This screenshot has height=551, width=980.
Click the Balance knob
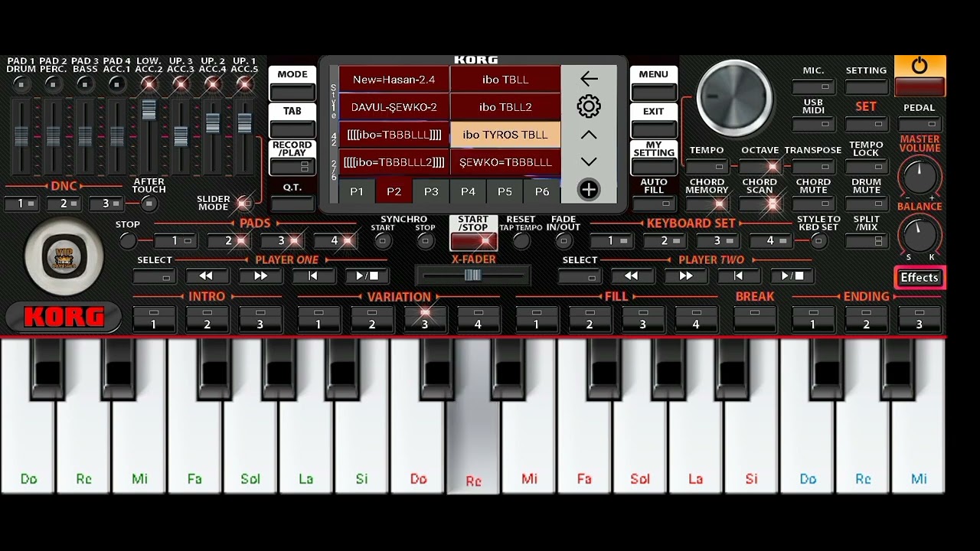click(x=920, y=233)
